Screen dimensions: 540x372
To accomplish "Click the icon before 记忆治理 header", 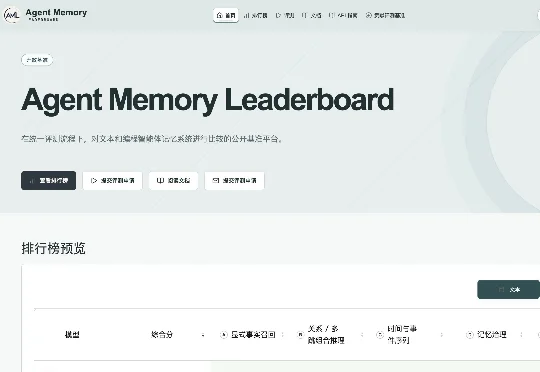I will pyautogui.click(x=470, y=334).
